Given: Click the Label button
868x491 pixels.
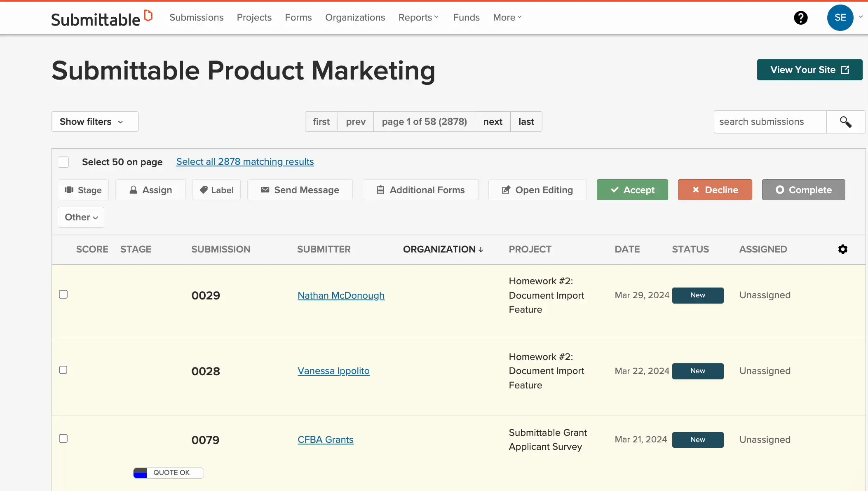Looking at the screenshot, I should click(216, 190).
